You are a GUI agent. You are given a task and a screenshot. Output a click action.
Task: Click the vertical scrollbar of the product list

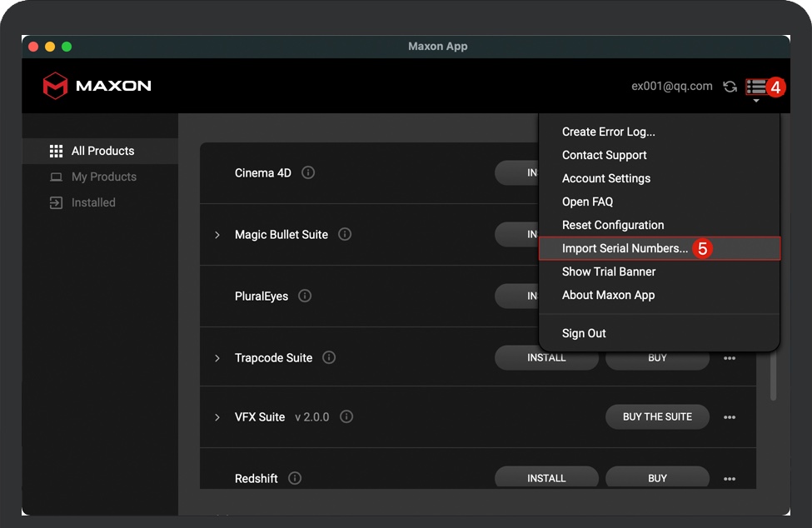point(774,375)
